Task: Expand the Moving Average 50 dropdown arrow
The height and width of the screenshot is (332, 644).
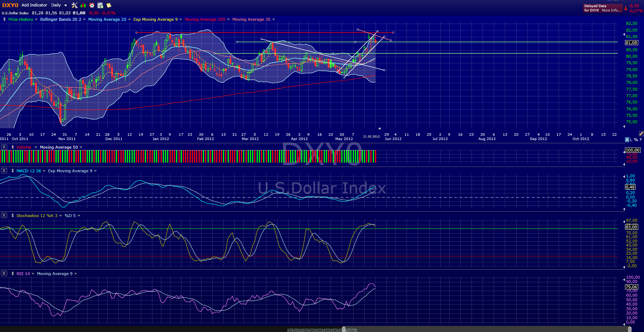Action: pos(81,148)
